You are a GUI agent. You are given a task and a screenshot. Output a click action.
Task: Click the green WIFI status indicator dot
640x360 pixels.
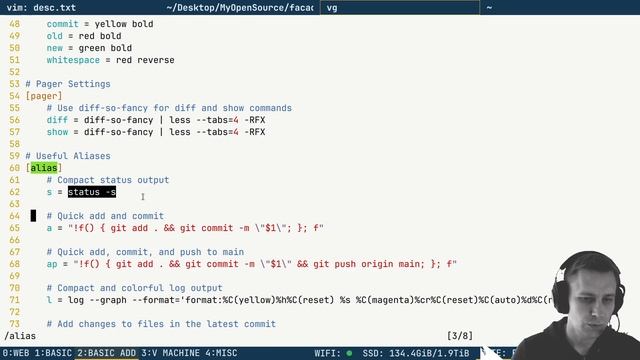349,353
